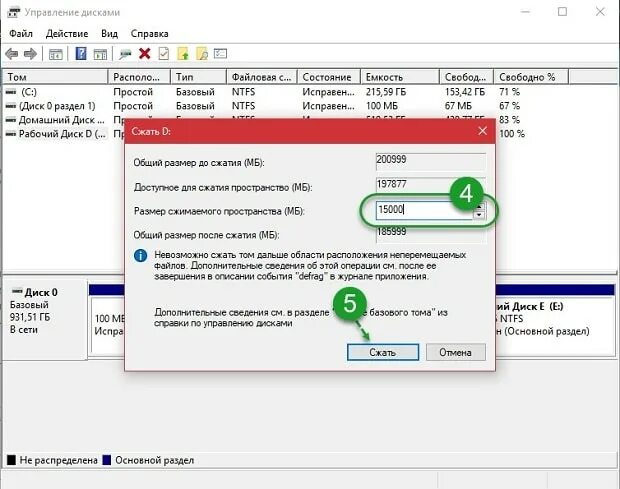Select the Рабочий Диск D volume row
Screen dimensions: 620x489
pyautogui.click(x=62, y=134)
